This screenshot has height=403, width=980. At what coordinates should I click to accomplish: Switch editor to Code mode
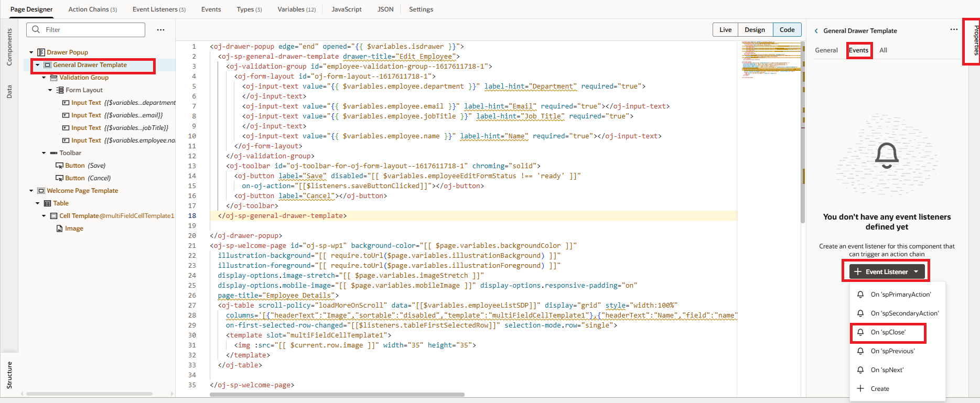tap(787, 30)
